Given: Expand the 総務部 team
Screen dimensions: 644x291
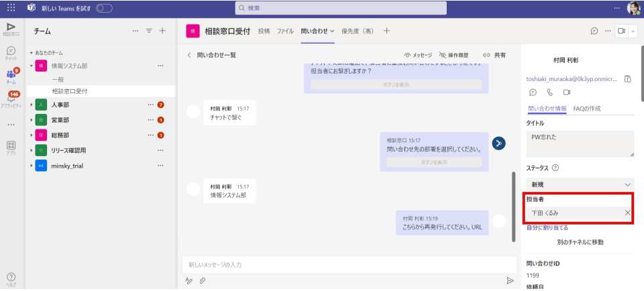Looking at the screenshot, I should pos(32,135).
